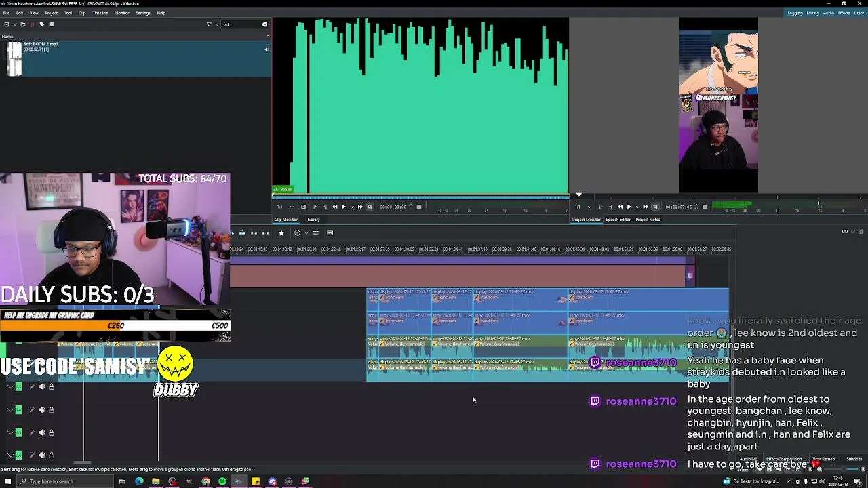This screenshot has width=868, height=488.
Task: Select the Logging workspace layout
Action: (x=795, y=13)
